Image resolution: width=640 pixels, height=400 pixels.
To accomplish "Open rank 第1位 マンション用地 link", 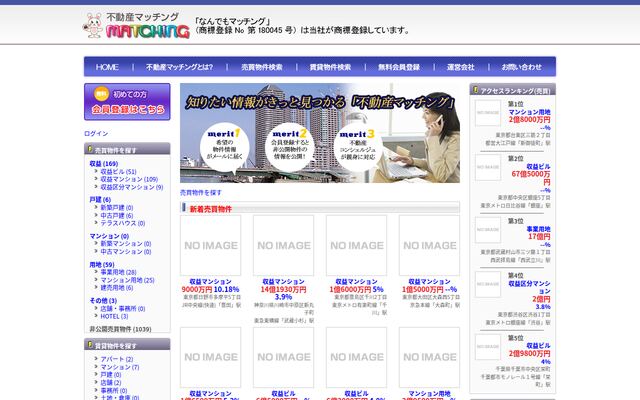I will point(529,112).
